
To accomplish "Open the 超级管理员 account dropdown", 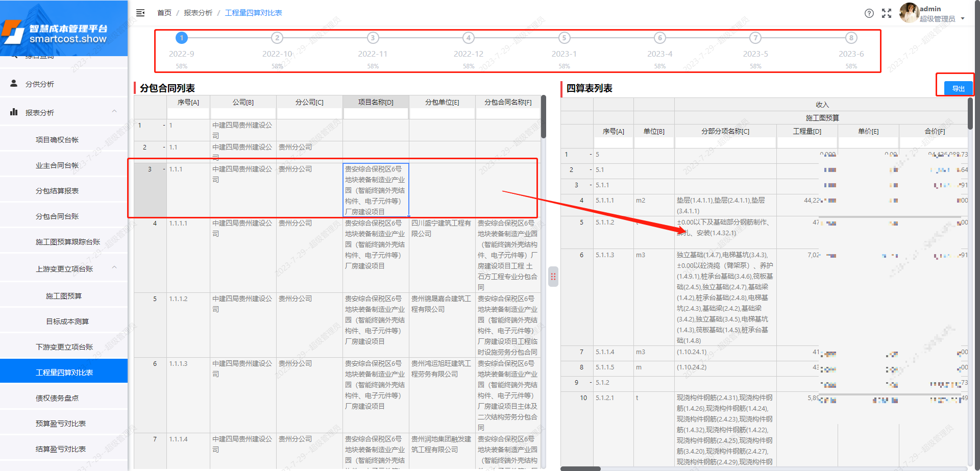I will [963, 18].
